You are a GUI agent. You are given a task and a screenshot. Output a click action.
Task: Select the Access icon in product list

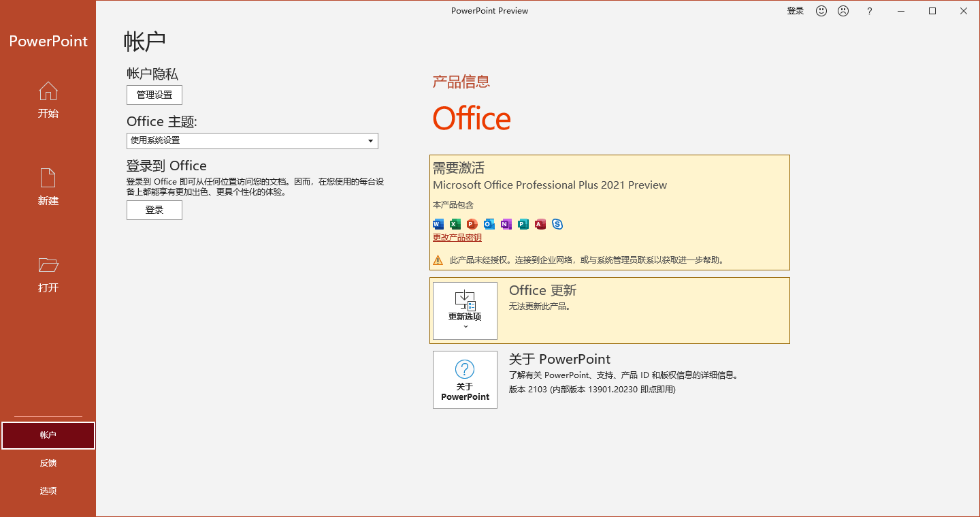click(540, 224)
